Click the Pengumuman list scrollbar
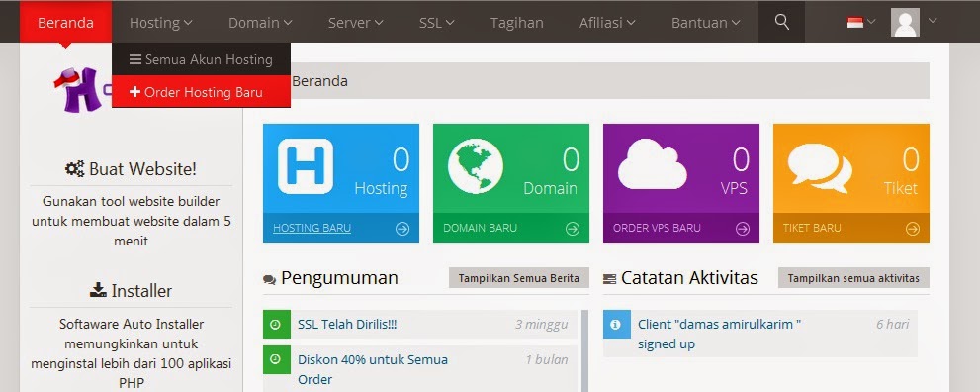This screenshot has width=980, height=392. (x=585, y=350)
